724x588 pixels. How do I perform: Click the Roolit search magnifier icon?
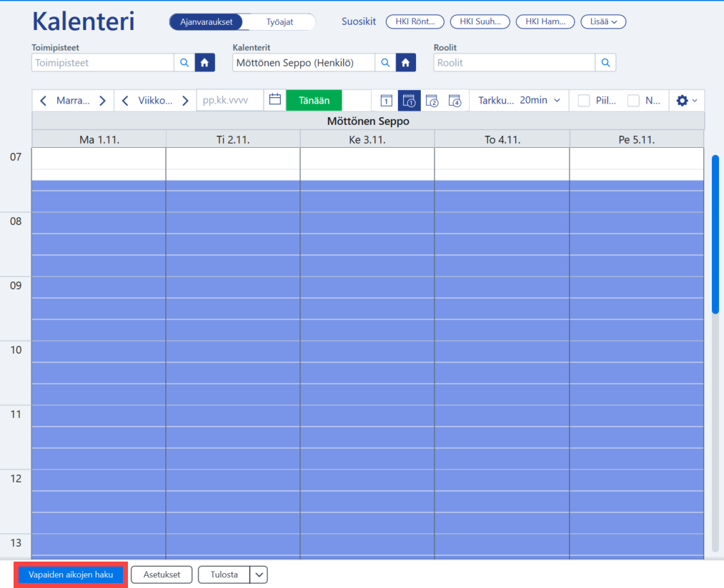click(x=605, y=63)
